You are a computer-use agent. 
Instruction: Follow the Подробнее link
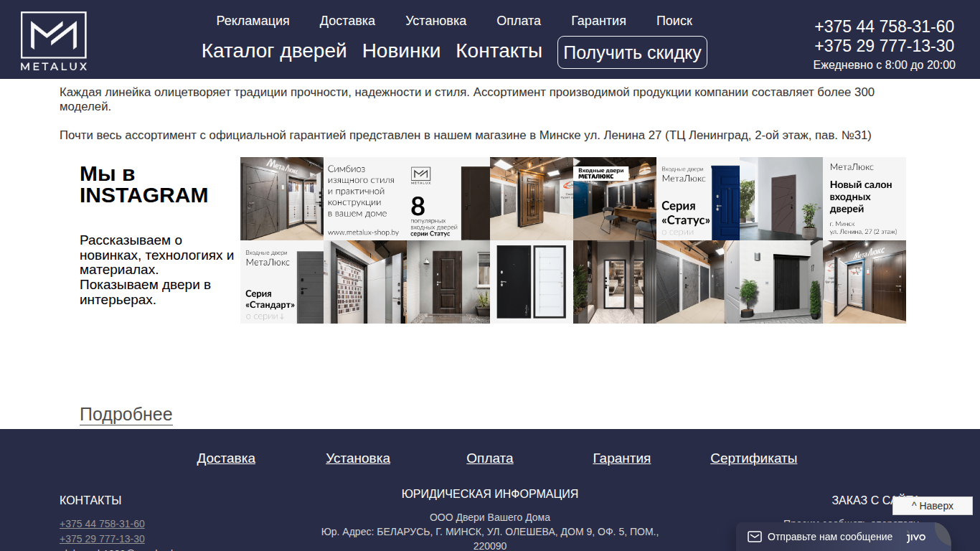126,415
